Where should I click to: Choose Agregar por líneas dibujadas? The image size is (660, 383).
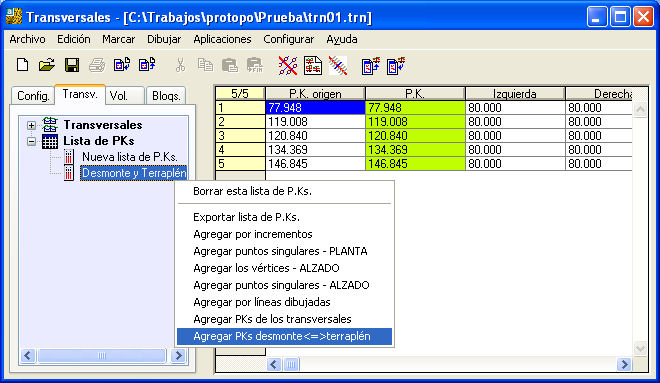(285, 302)
